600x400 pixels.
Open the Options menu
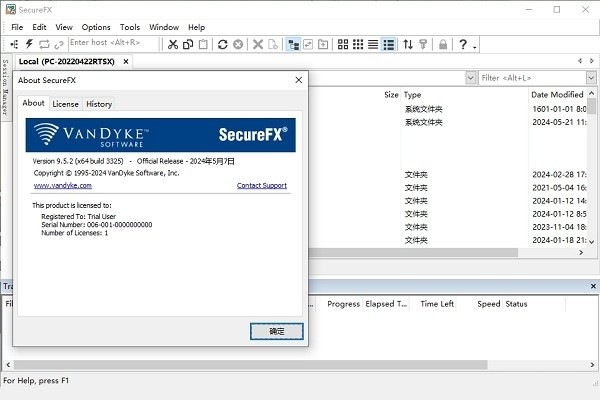[x=96, y=27]
